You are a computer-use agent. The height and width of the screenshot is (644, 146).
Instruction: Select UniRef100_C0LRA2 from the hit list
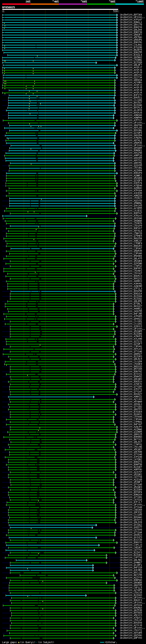131,45
